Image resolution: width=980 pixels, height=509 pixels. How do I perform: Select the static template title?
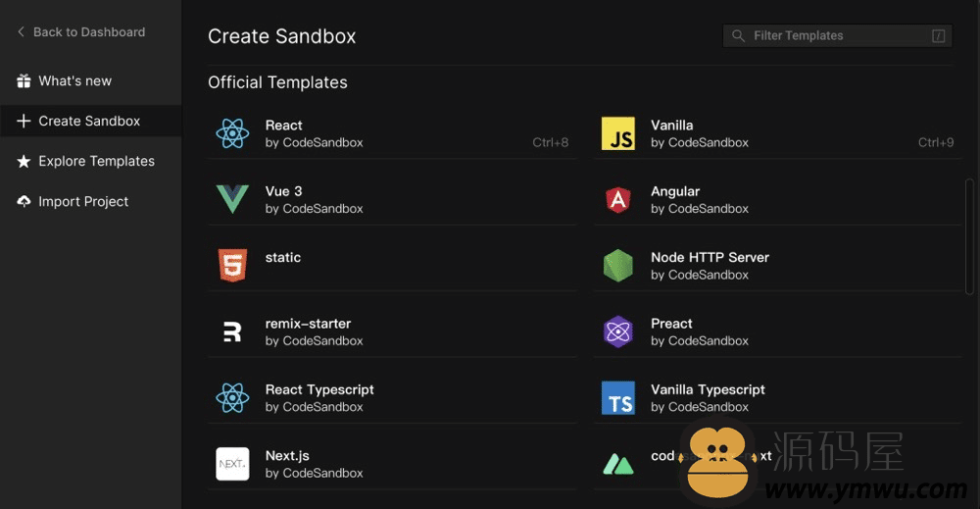pos(283,258)
